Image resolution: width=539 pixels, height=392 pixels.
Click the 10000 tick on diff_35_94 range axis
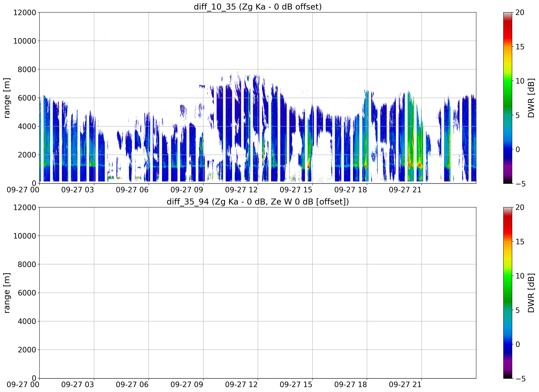25,236
